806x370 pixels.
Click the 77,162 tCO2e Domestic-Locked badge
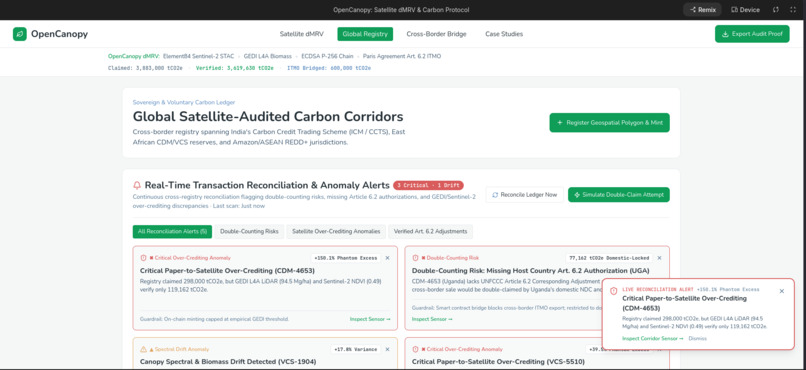tap(609, 258)
